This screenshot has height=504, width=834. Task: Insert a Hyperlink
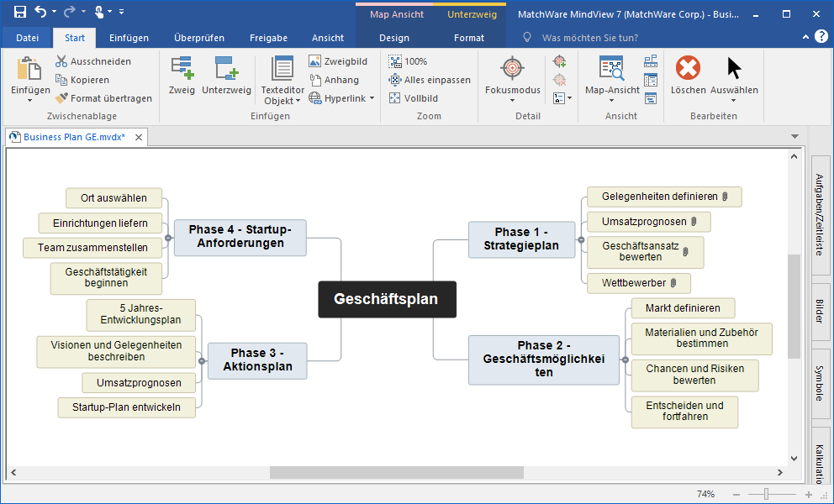tap(338, 98)
